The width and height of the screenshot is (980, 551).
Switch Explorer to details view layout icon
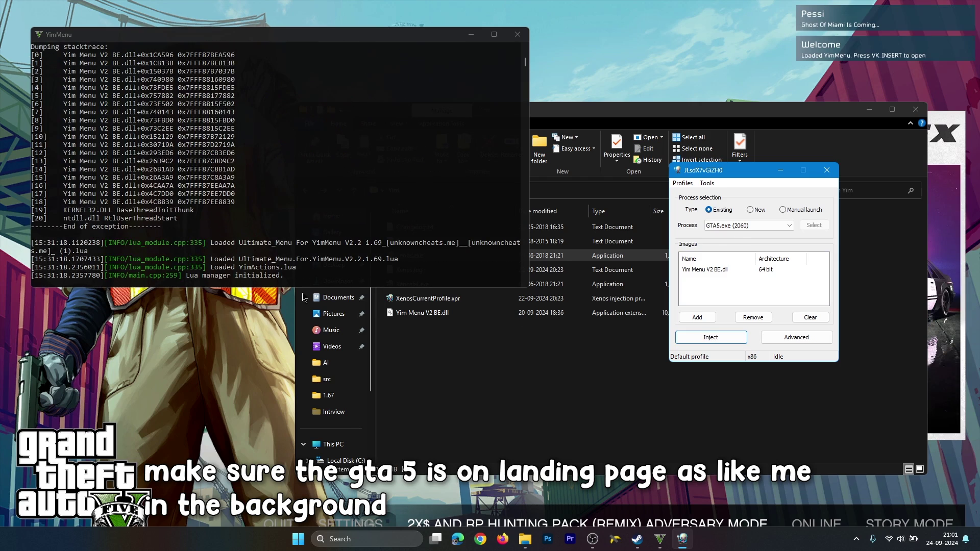pos(909,469)
